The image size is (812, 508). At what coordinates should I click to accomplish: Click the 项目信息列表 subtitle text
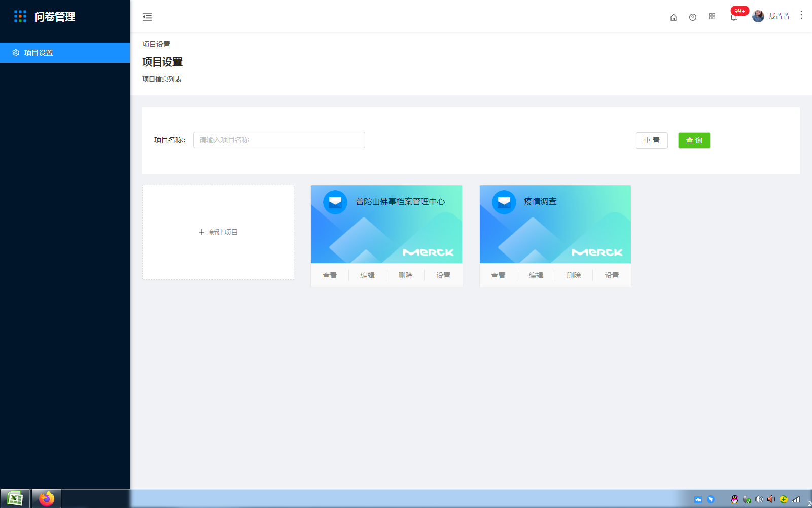[x=162, y=79]
